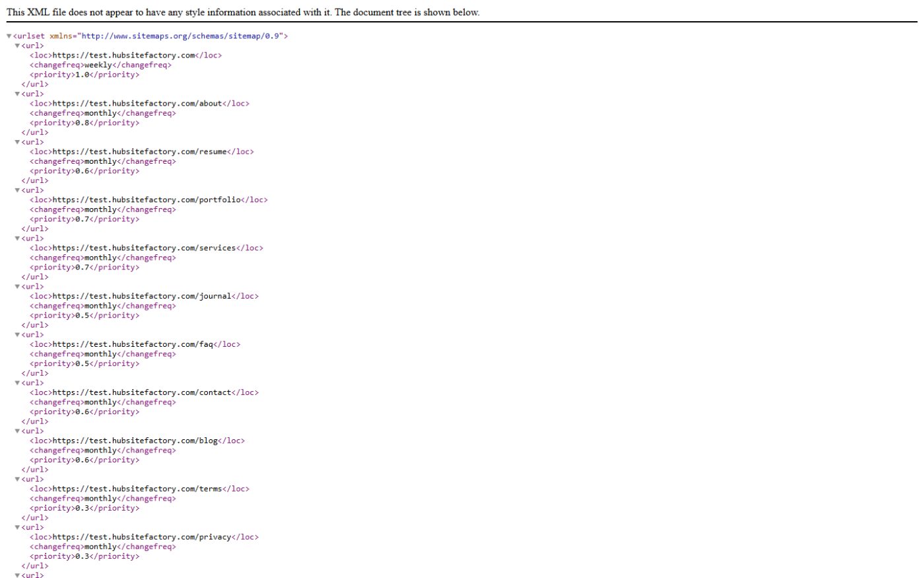Collapse the url node for test.hubsitefactory.com homepage
This screenshot has width=924, height=578.
point(18,46)
